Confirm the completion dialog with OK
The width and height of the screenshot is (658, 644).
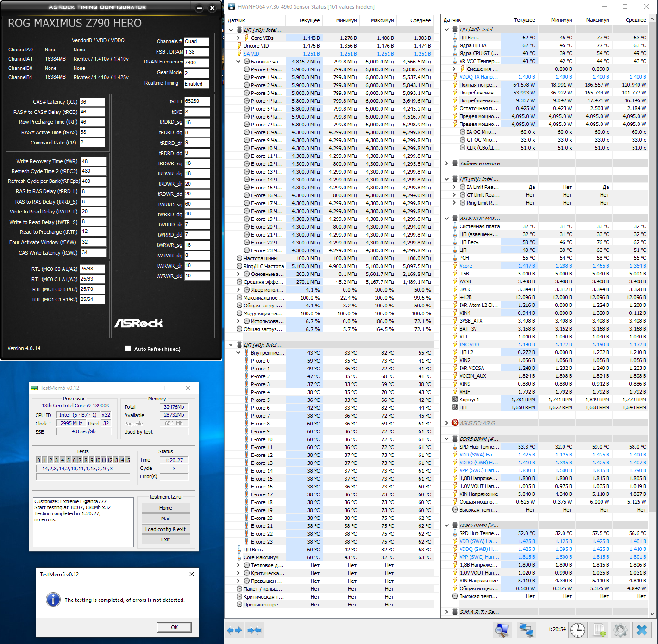tap(174, 627)
